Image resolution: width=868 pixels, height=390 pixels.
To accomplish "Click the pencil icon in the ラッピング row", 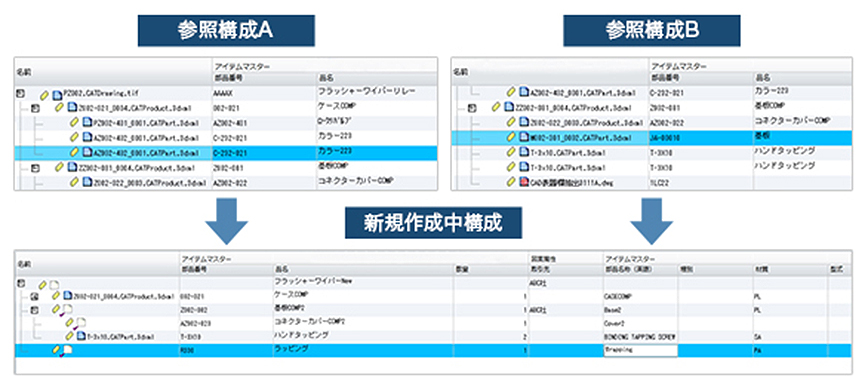I will (x=56, y=350).
